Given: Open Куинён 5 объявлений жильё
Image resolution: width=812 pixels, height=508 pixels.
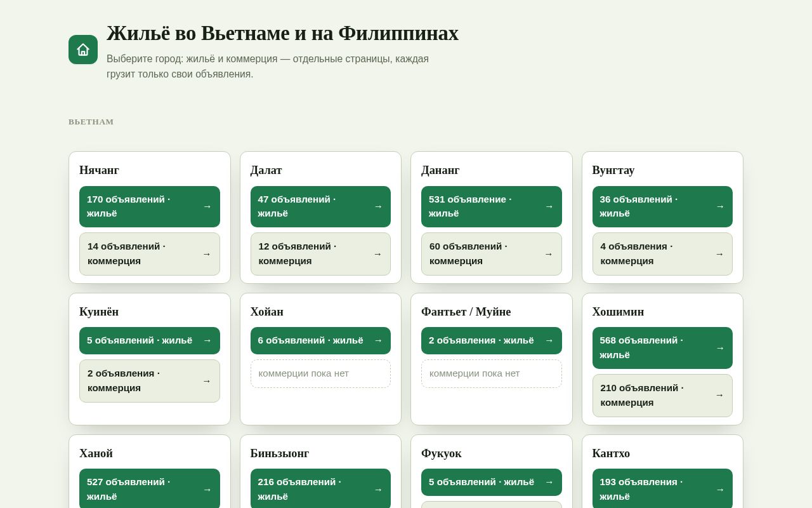Looking at the screenshot, I should 150,340.
